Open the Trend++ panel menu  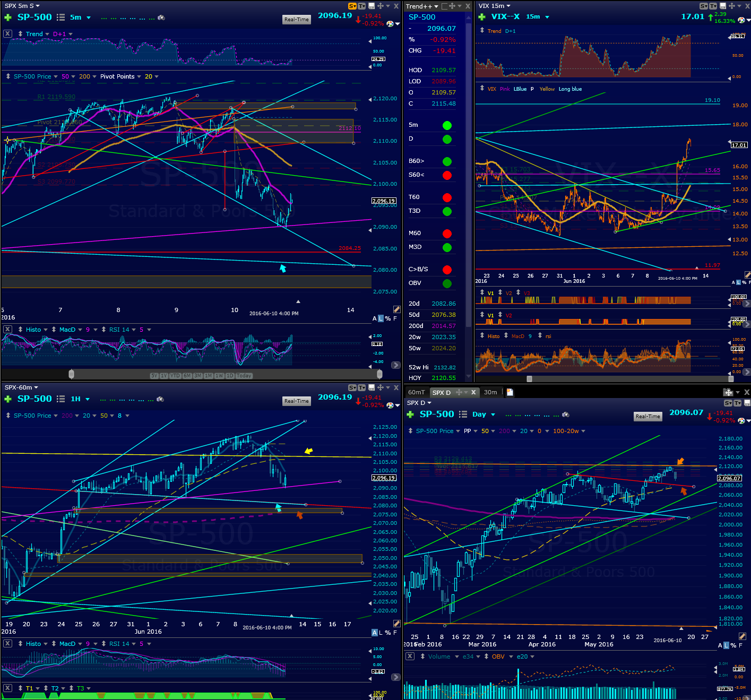tap(422, 6)
